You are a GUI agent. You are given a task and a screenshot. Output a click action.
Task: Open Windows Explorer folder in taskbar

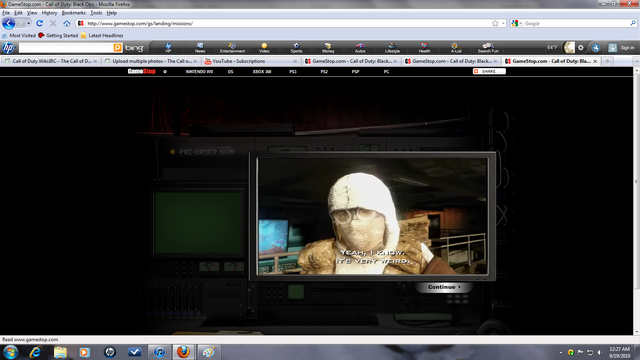pos(60,352)
